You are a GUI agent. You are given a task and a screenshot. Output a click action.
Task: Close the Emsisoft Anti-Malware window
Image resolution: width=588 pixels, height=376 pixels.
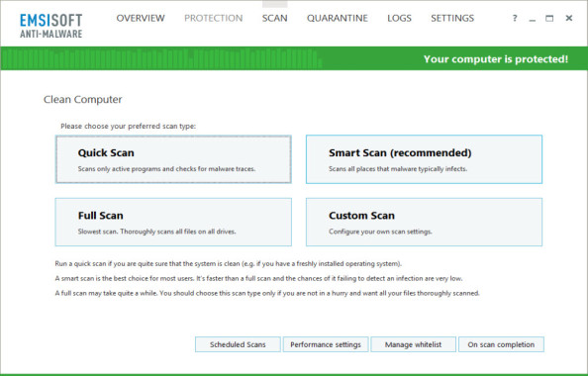click(569, 18)
